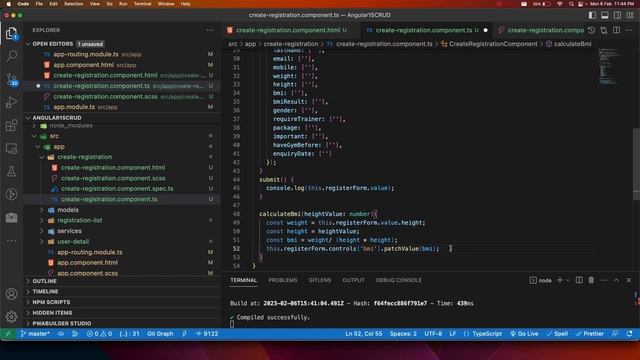Maximize the terminal panel size
The height and width of the screenshot is (360, 640).
coord(616,280)
